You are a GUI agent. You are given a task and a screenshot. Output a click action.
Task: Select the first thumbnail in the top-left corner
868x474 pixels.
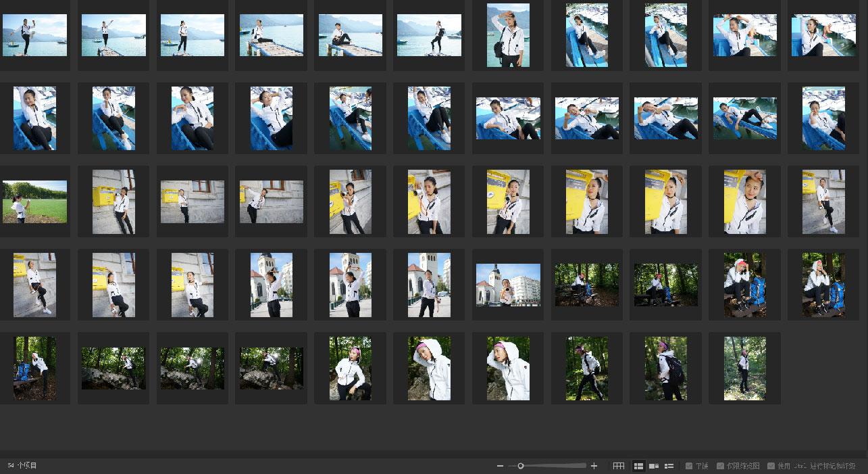click(34, 35)
